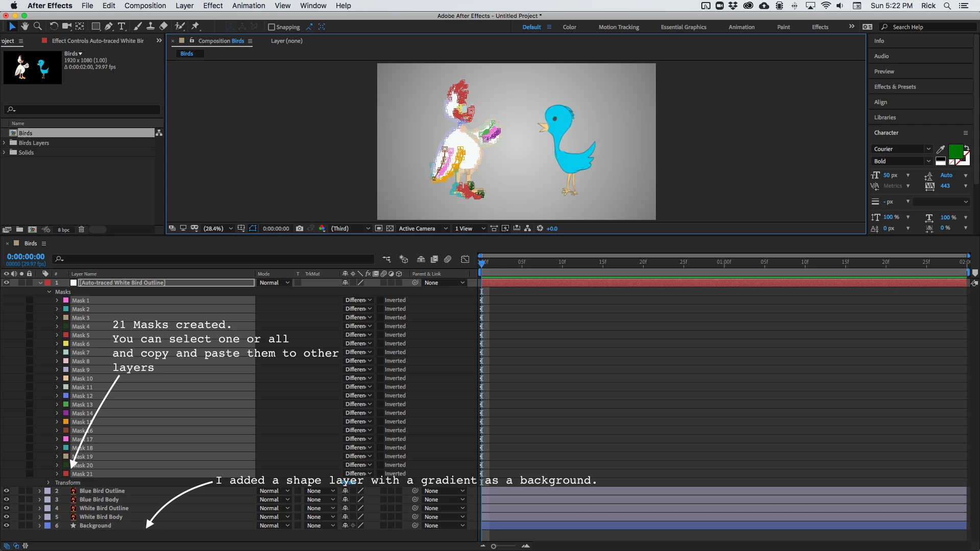Open the viewer magnification 28.4% dropdown
980x551 pixels.
pyautogui.click(x=231, y=229)
